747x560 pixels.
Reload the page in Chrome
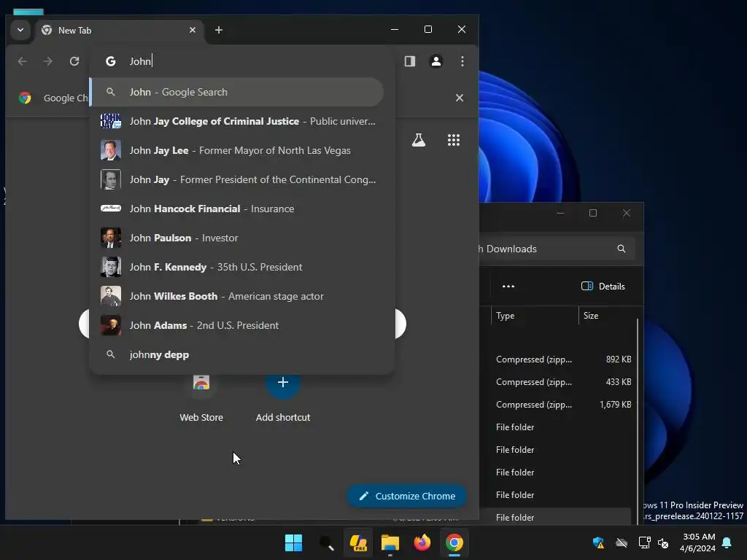coord(74,61)
